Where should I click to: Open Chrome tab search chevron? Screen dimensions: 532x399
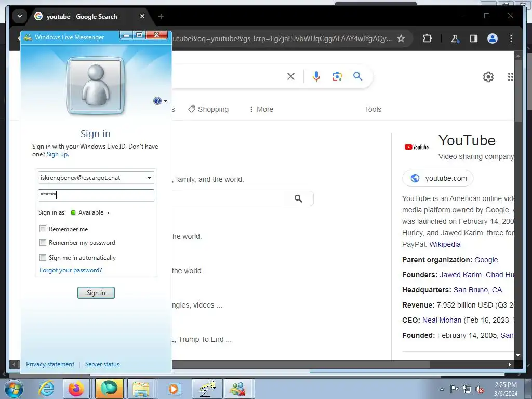tap(20, 16)
